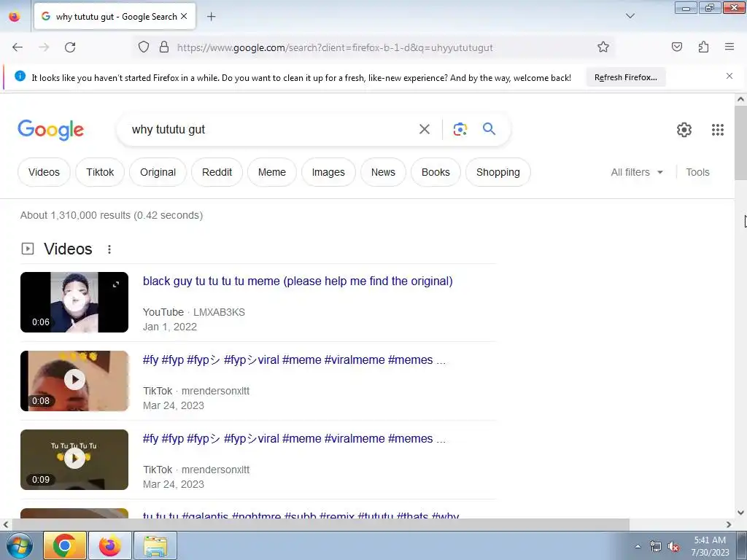List all tabs with the chevron
Screen dimensions: 747x560
coord(630,16)
